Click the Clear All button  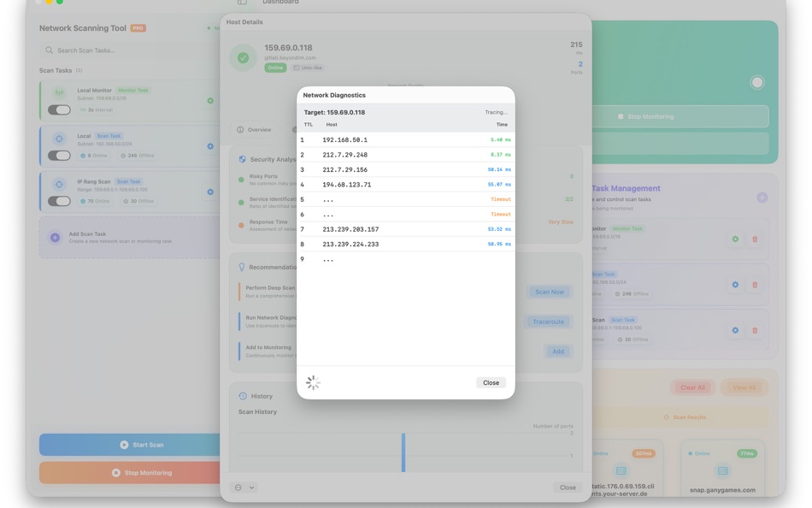pyautogui.click(x=691, y=387)
